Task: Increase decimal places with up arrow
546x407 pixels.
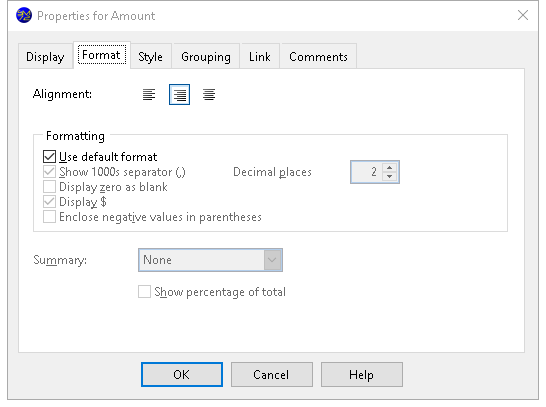Action: point(390,167)
